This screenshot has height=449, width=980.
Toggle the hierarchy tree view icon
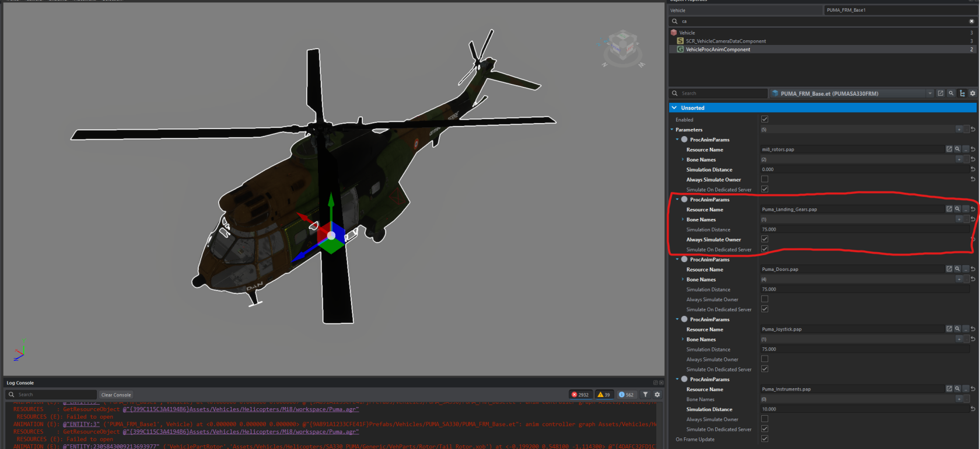click(962, 93)
